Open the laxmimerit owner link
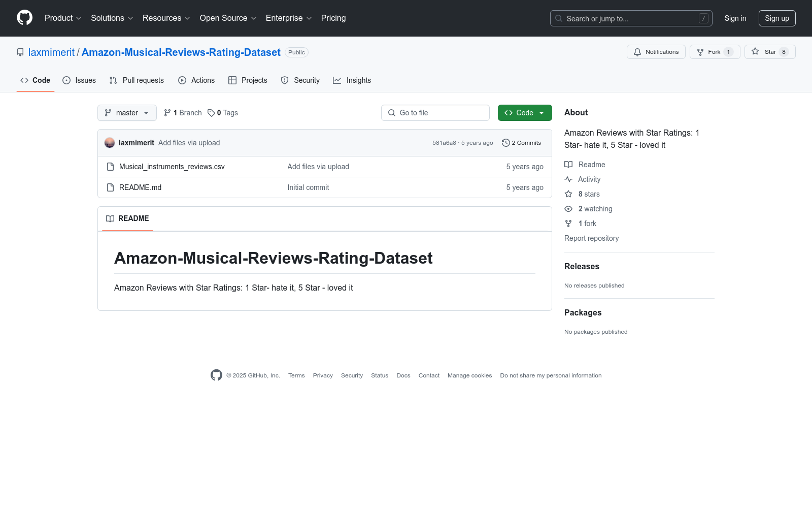Viewport: 812px width, 508px height. pyautogui.click(x=51, y=52)
